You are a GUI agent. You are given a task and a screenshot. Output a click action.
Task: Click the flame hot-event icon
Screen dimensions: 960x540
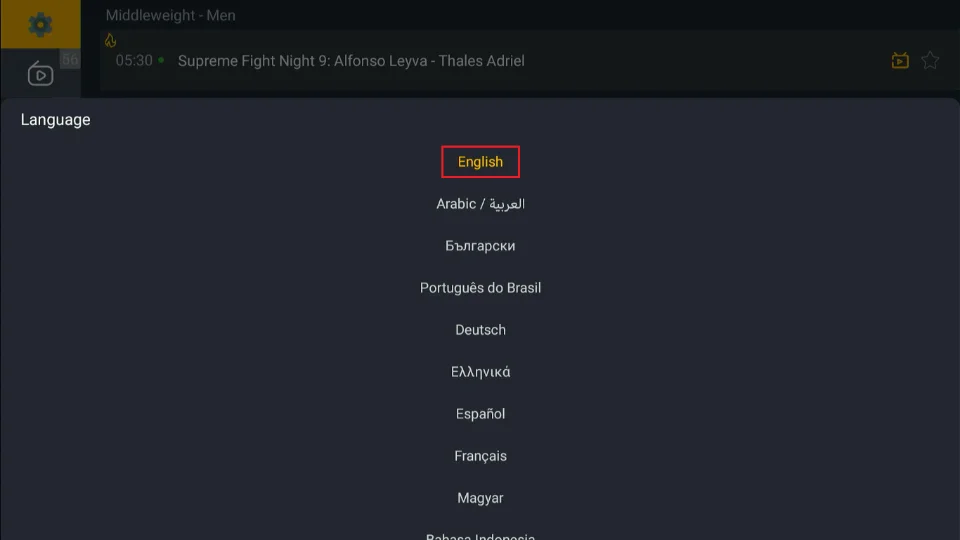point(110,40)
